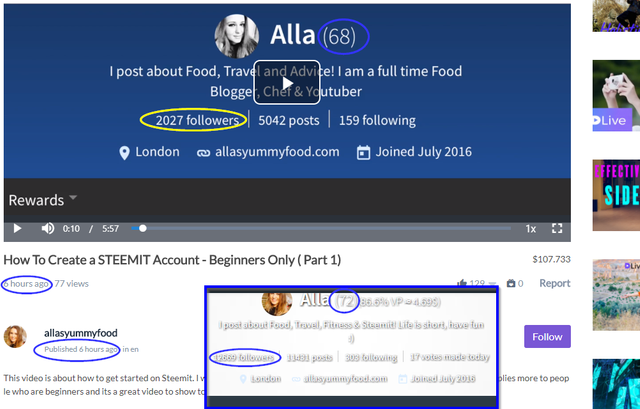Mute the video with the speaker icon
640x409 pixels.
pyautogui.click(x=48, y=228)
